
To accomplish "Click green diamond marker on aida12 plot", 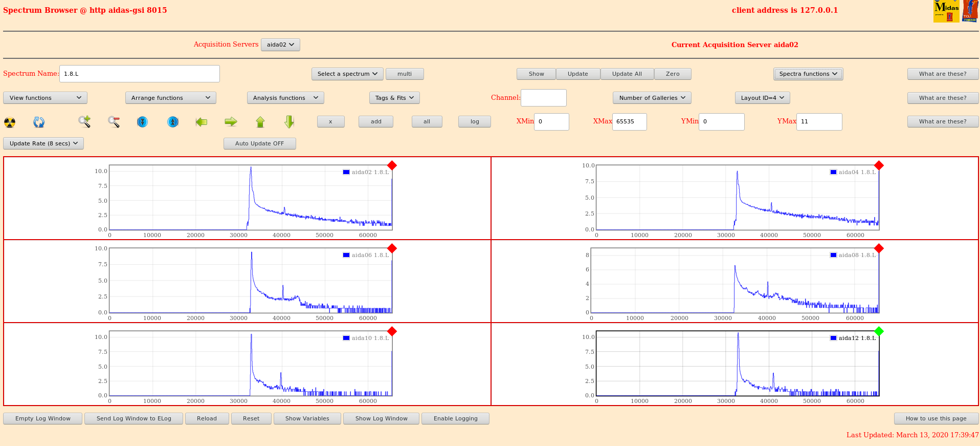I will click(879, 331).
